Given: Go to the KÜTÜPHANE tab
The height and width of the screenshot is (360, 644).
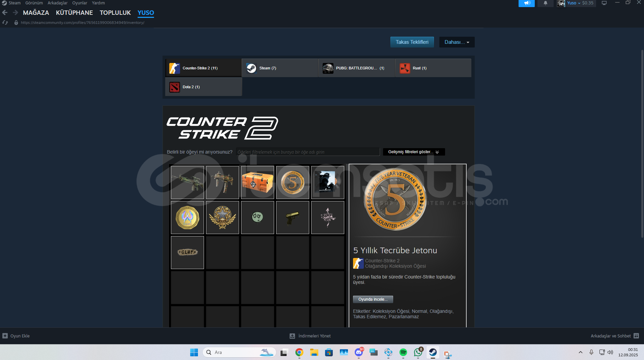Looking at the screenshot, I should point(75,13).
